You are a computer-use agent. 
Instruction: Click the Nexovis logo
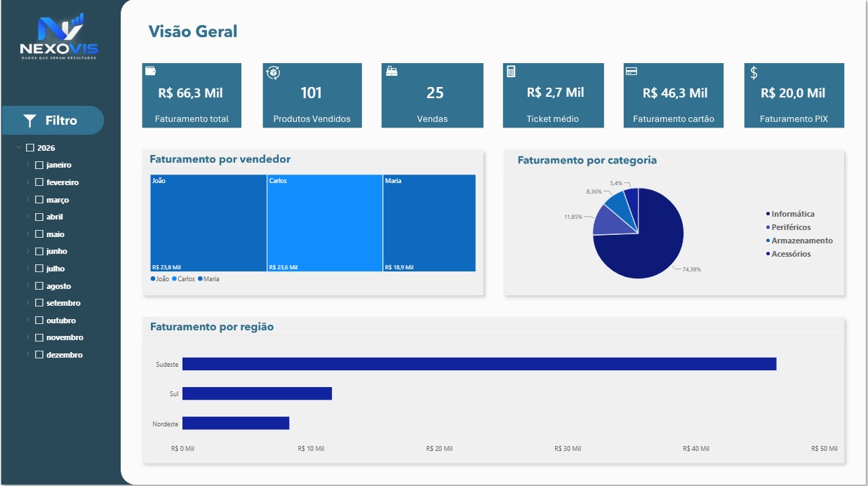(x=59, y=36)
